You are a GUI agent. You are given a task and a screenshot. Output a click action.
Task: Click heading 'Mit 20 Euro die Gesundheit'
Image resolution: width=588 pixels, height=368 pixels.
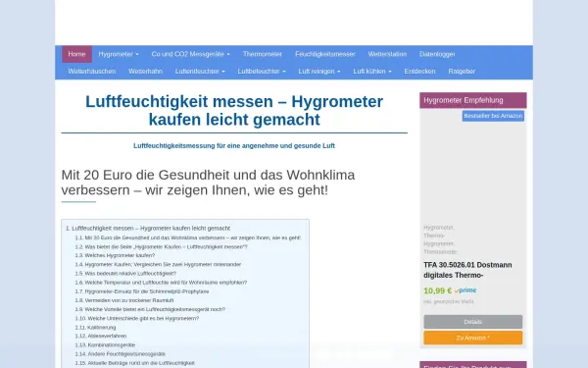click(x=208, y=183)
